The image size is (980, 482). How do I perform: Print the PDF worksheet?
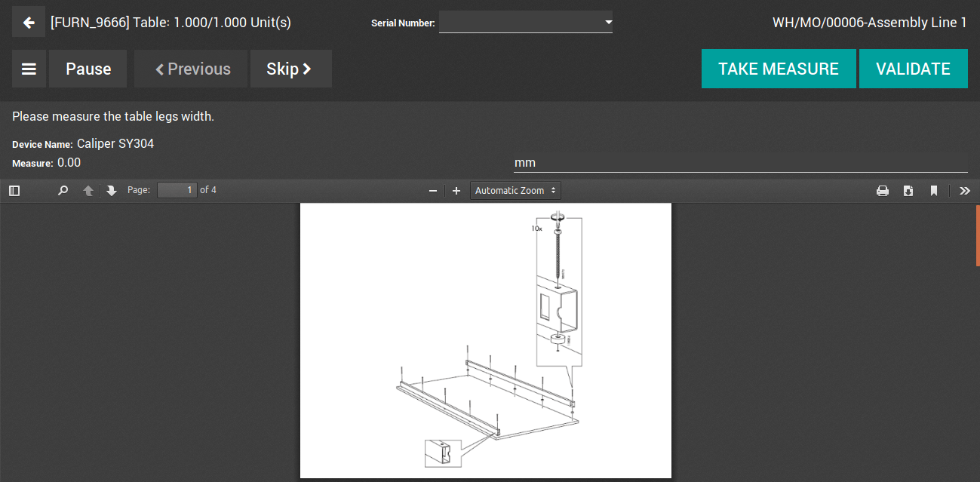[x=883, y=191]
